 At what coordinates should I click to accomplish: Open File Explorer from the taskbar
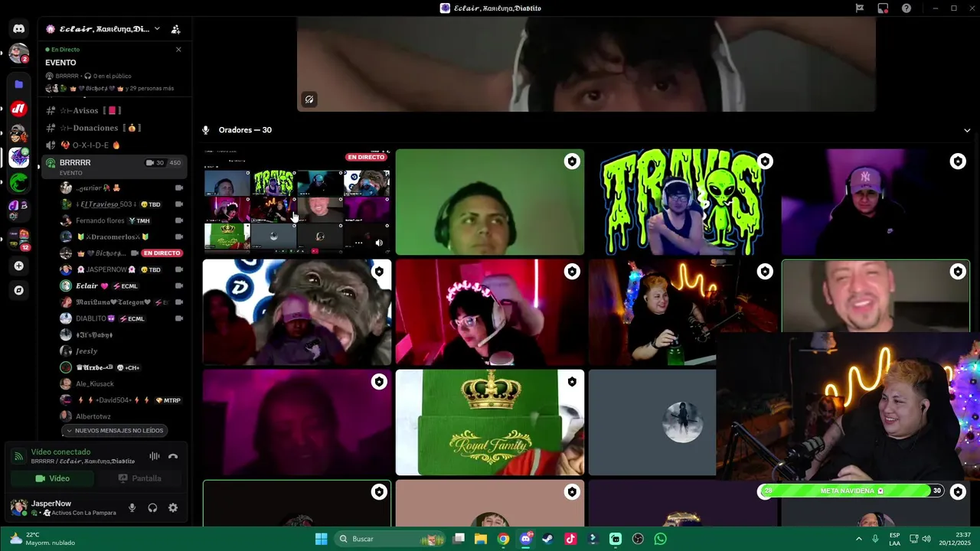click(481, 539)
